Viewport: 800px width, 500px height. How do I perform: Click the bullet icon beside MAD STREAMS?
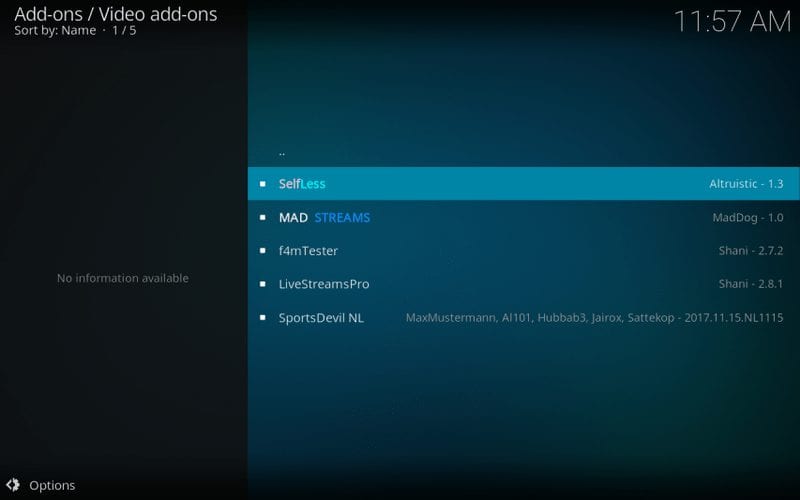coord(262,217)
